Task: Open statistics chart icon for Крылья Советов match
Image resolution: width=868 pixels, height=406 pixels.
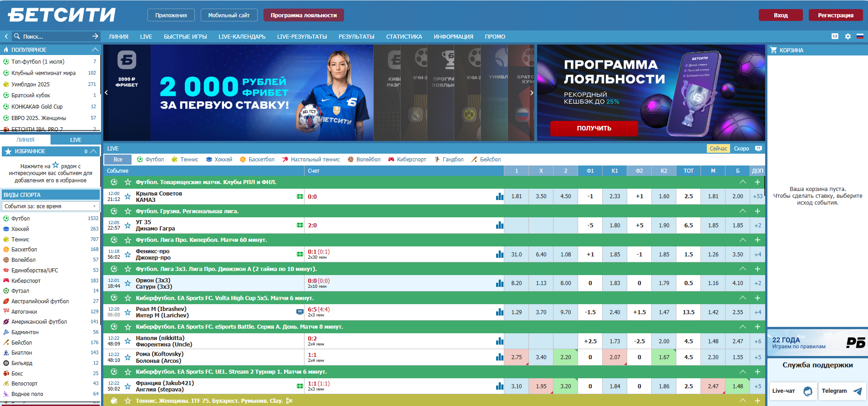Action: coord(500,196)
